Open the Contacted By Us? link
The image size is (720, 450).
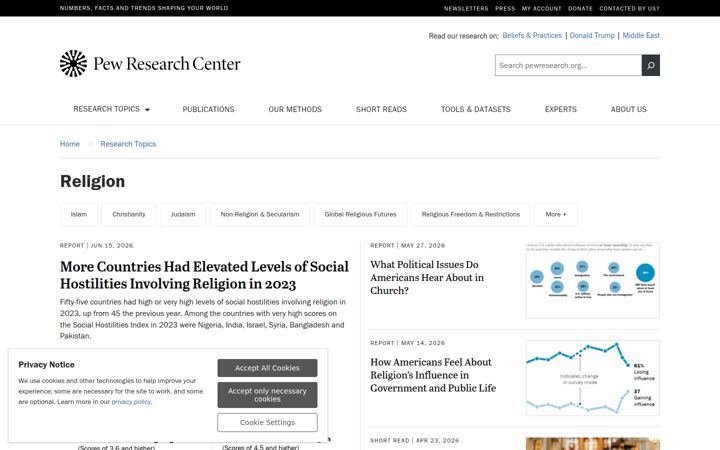click(x=630, y=8)
